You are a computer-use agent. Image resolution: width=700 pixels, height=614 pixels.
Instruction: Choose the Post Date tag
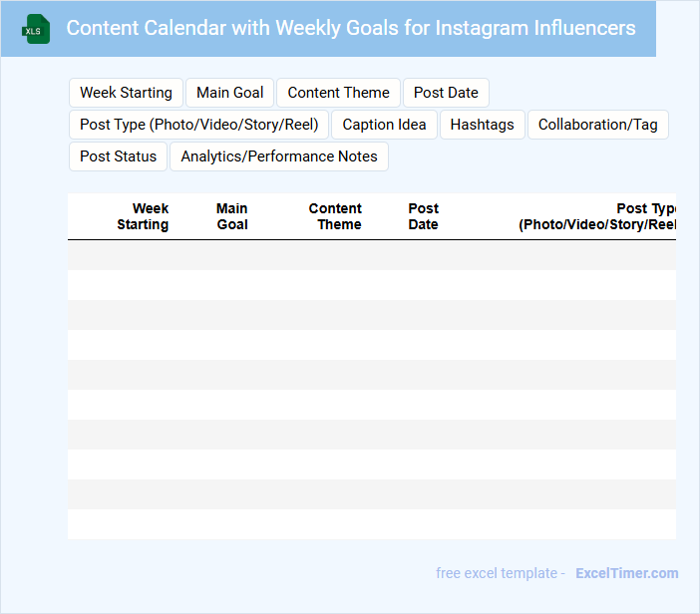point(446,93)
